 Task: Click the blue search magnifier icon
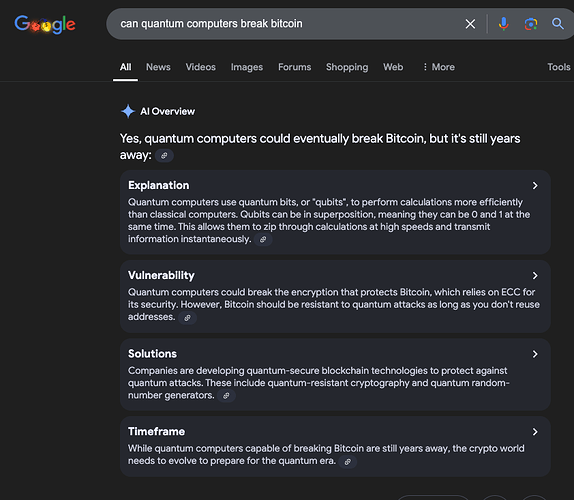[558, 24]
